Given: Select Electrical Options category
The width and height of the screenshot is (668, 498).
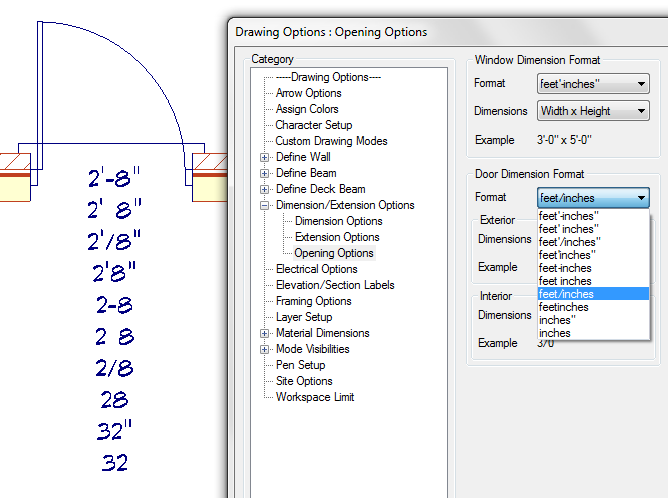Looking at the screenshot, I should pos(317,269).
